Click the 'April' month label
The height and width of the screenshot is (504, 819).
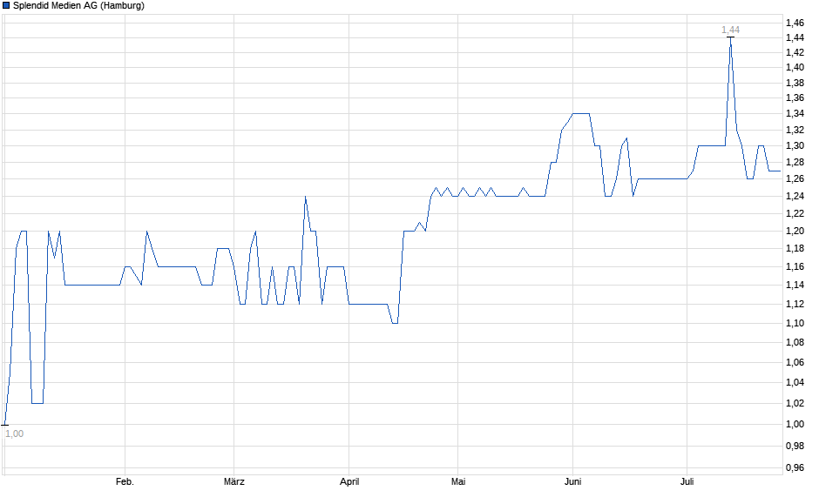pos(349,482)
